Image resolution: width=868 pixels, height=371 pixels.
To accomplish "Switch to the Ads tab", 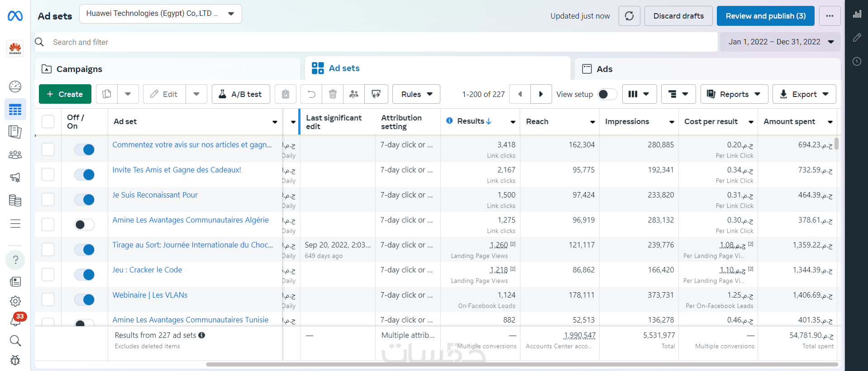I will tap(707, 69).
